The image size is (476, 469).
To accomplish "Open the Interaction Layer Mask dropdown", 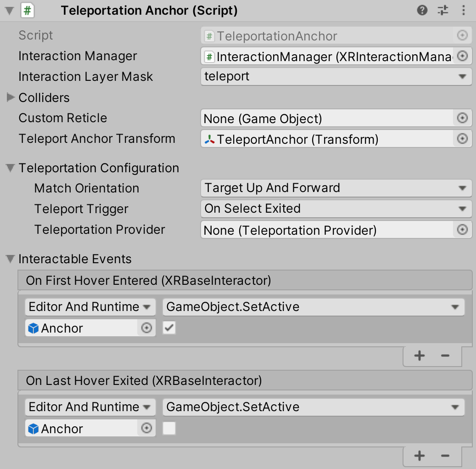I will 336,77.
